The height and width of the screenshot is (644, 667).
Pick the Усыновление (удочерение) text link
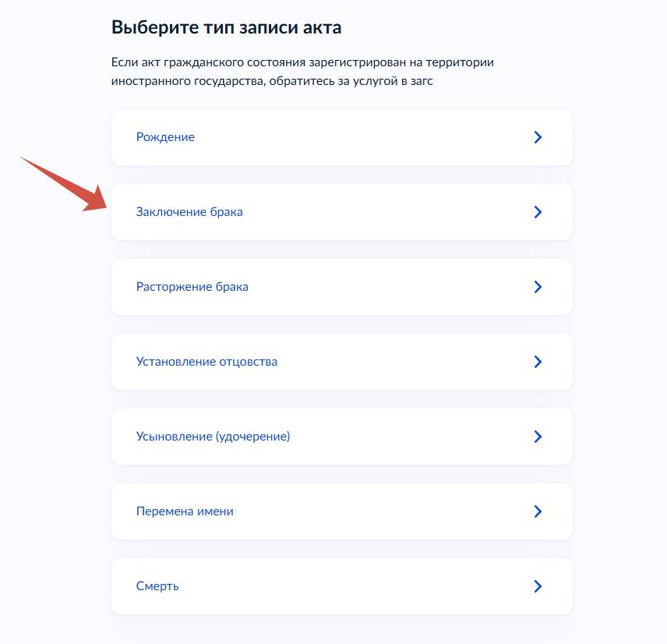coord(213,437)
